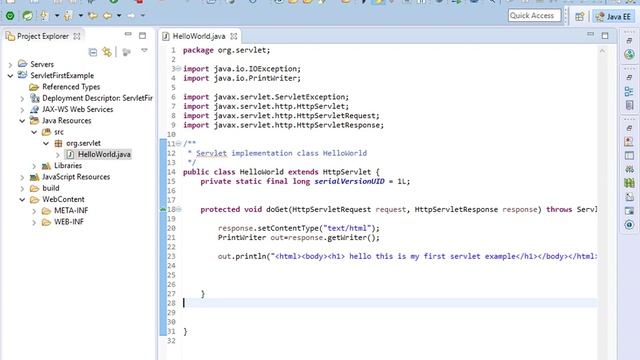Select HelloWorld.java in the project tree
Screen dimensions: 640x360
click(104, 154)
